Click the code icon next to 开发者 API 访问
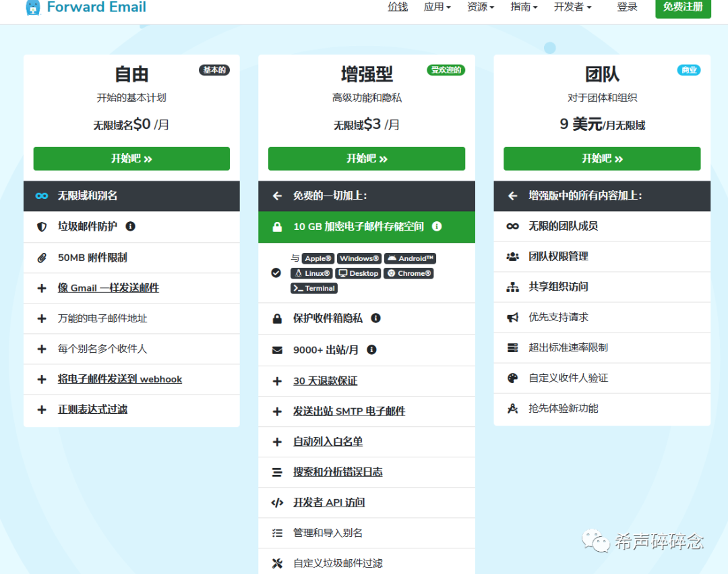 (277, 502)
